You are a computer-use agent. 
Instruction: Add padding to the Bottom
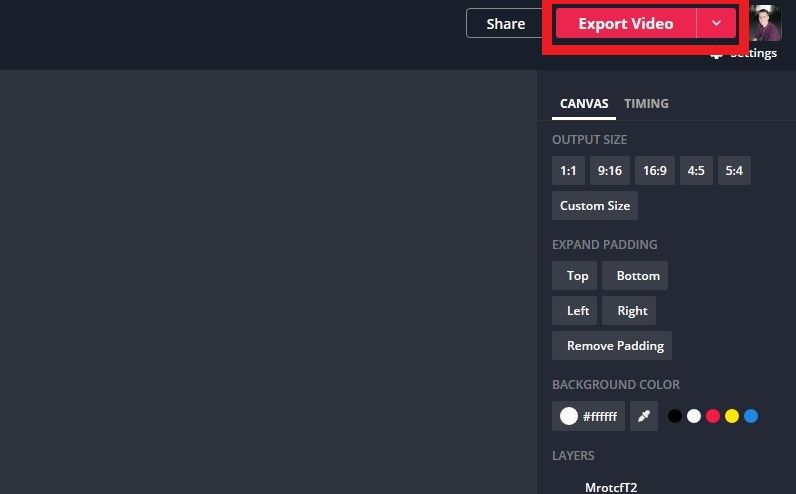click(x=638, y=276)
